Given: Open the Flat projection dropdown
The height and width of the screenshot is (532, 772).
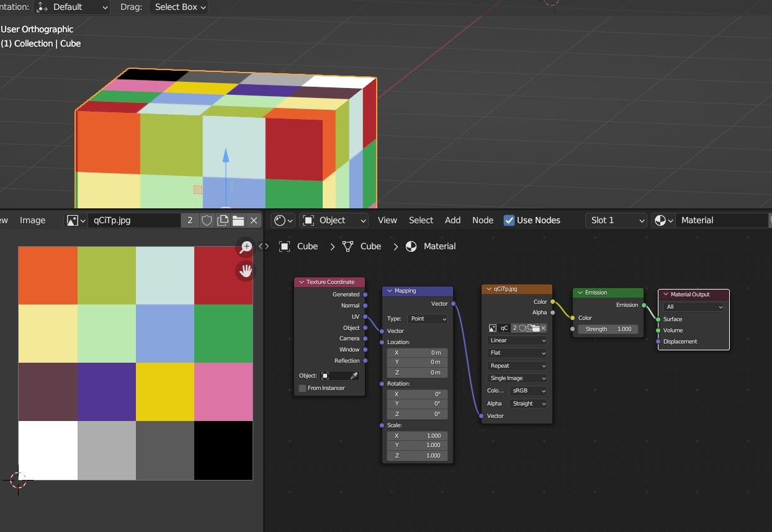Looking at the screenshot, I should click(517, 353).
